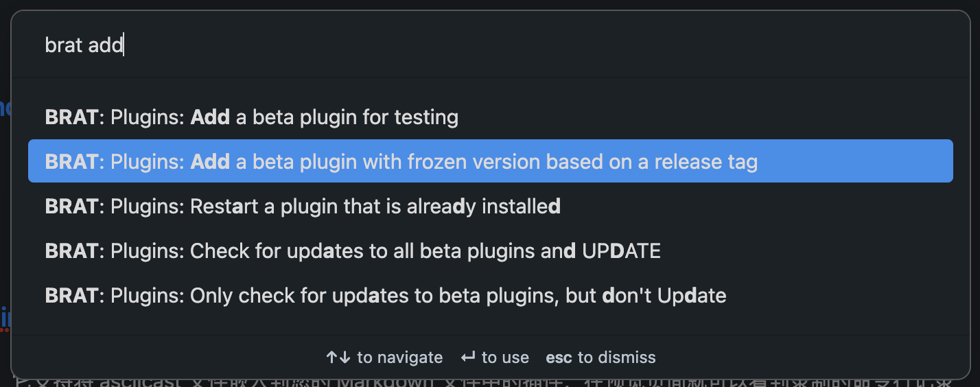
Task: Click the bold "BRAT" prefix of the first command
Action: pyautogui.click(x=71, y=117)
